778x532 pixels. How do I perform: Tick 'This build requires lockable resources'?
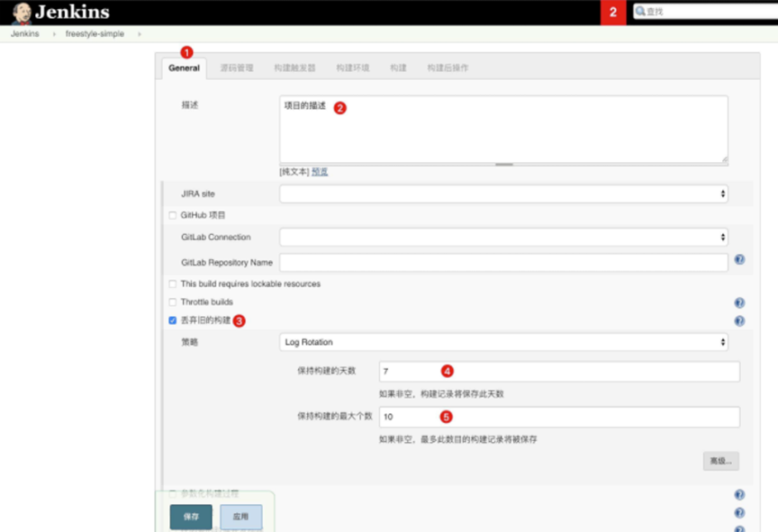point(173,284)
